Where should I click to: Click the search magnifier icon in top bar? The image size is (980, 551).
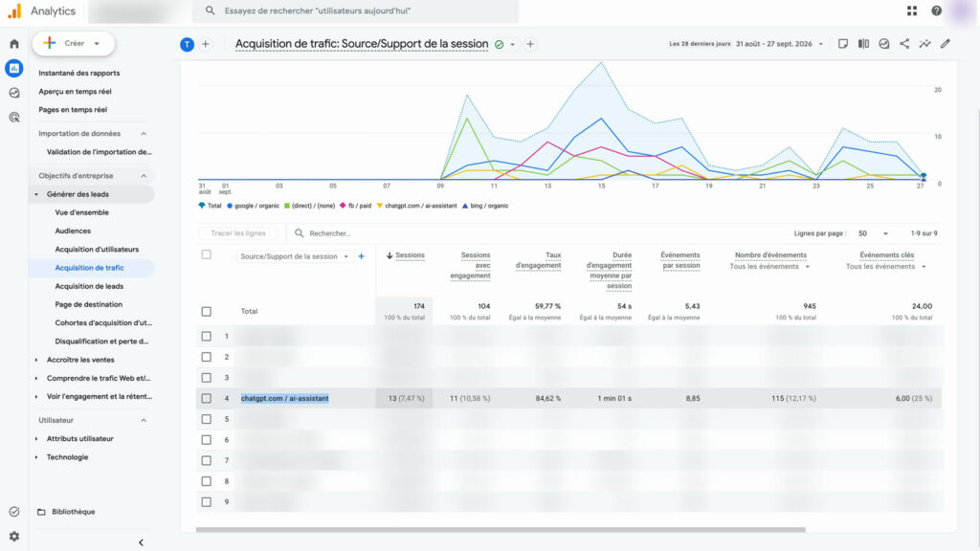(x=210, y=11)
